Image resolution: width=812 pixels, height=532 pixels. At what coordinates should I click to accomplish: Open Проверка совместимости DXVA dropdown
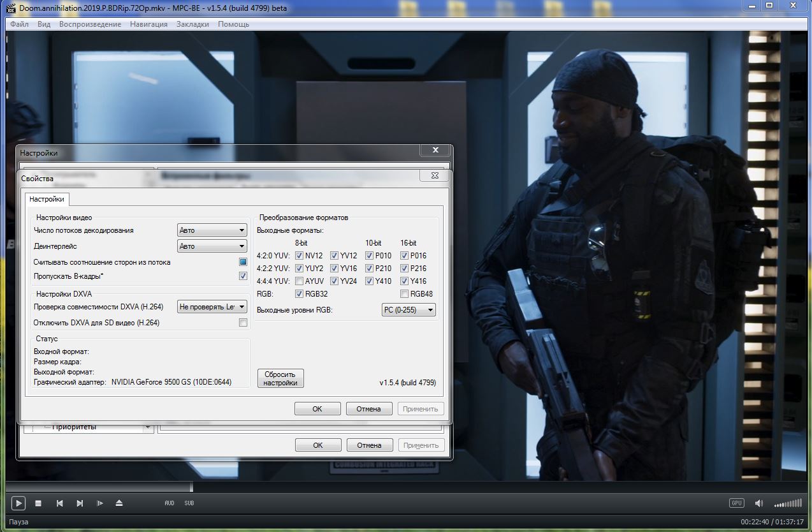click(212, 307)
